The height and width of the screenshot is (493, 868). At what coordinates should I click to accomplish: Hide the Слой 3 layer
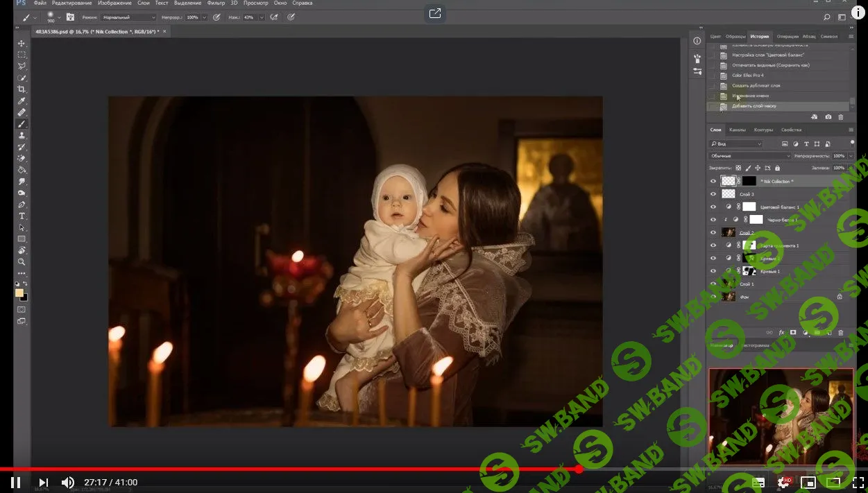tap(713, 194)
